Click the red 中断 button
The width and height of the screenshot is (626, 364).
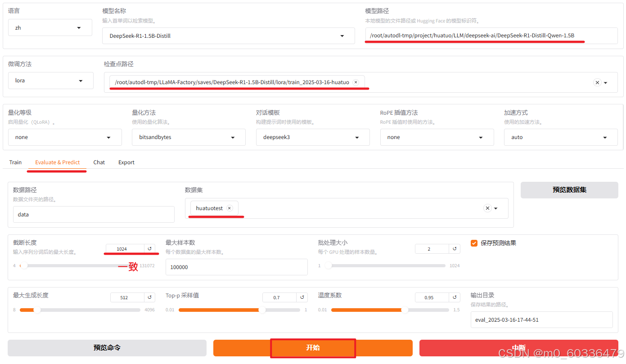519,348
